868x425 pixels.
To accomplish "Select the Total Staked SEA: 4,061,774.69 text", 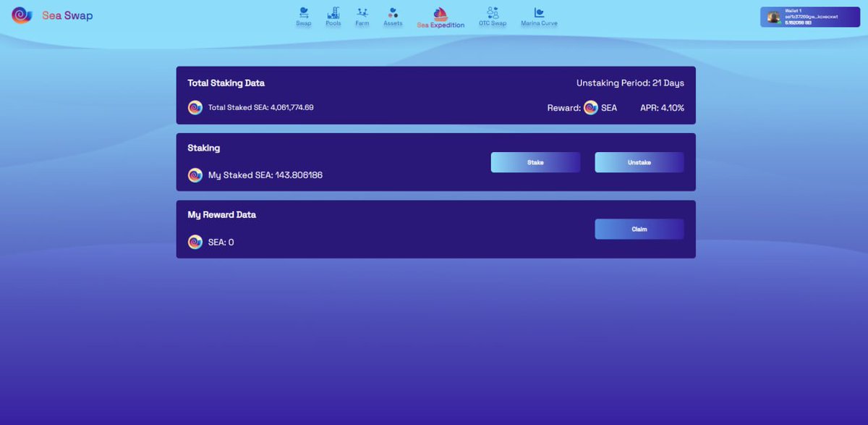I will (261, 107).
